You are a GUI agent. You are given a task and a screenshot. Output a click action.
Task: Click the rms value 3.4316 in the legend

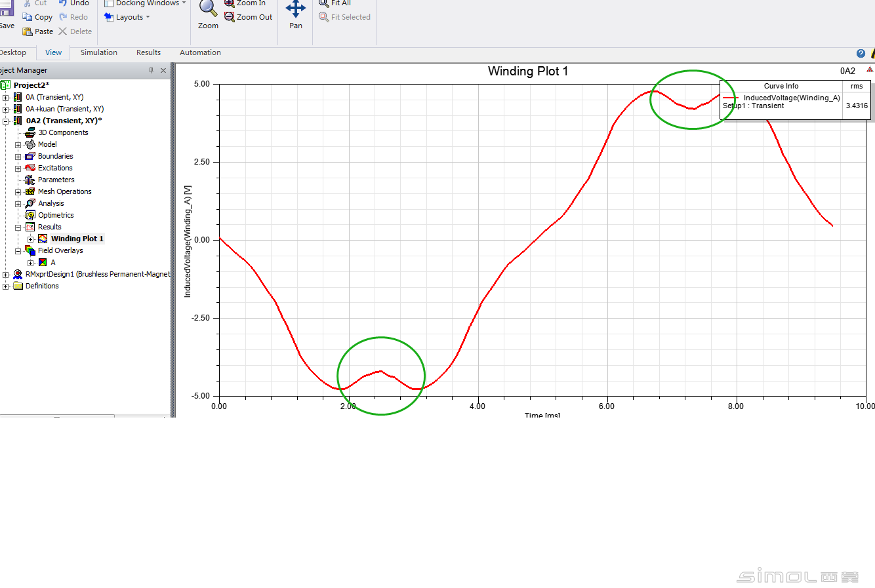point(857,106)
